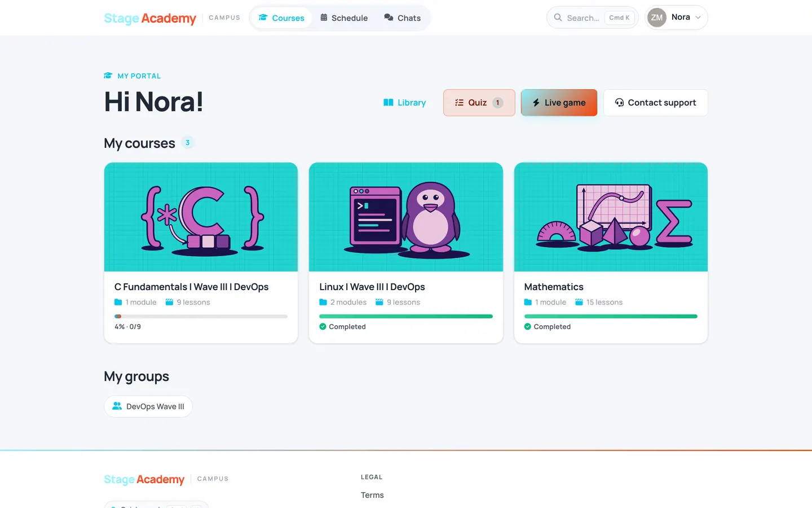
Task: Click the footer Stage Academy logo
Action: (144, 479)
